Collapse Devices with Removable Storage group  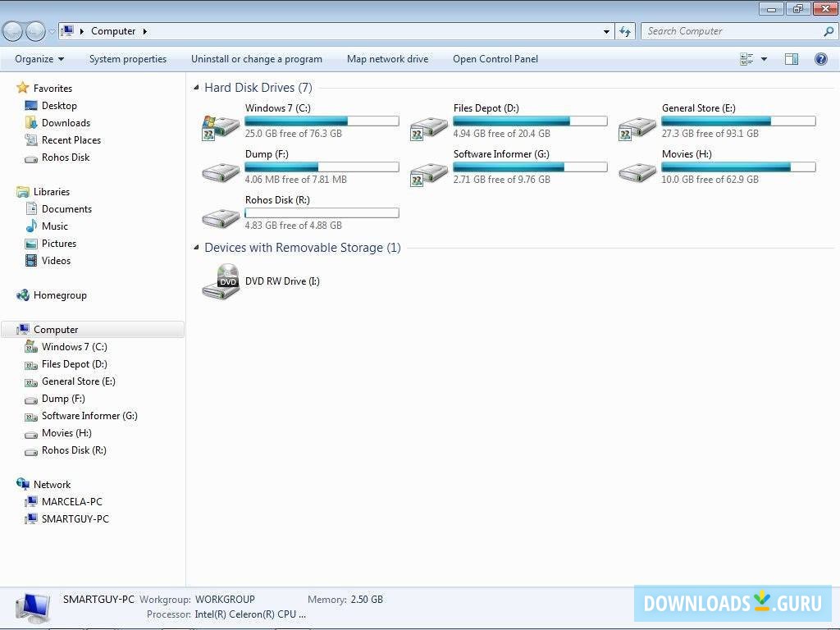[196, 248]
